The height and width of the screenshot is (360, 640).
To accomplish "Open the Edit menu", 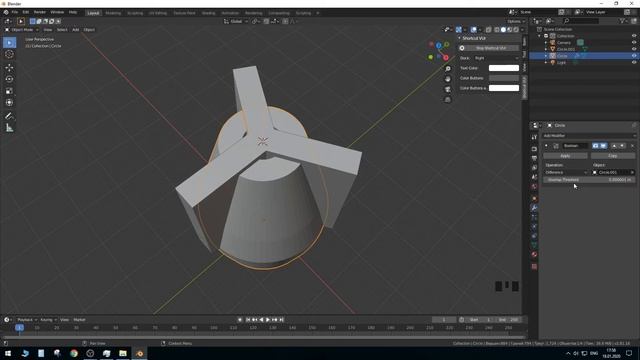I will [x=26, y=12].
